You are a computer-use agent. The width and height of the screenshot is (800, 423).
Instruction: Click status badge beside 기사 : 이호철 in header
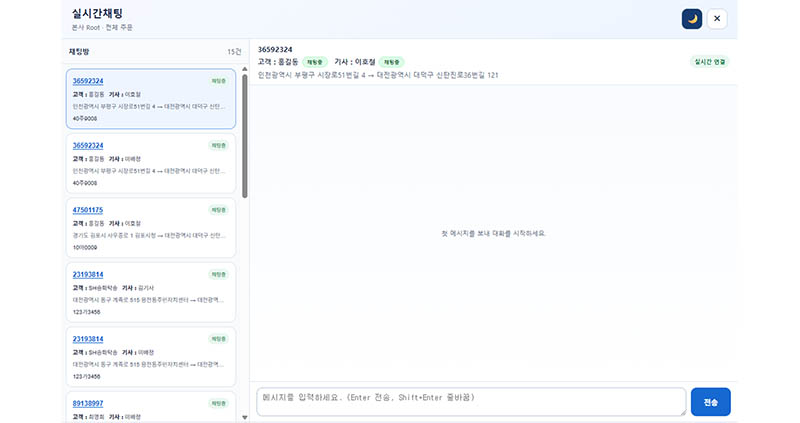[391, 62]
